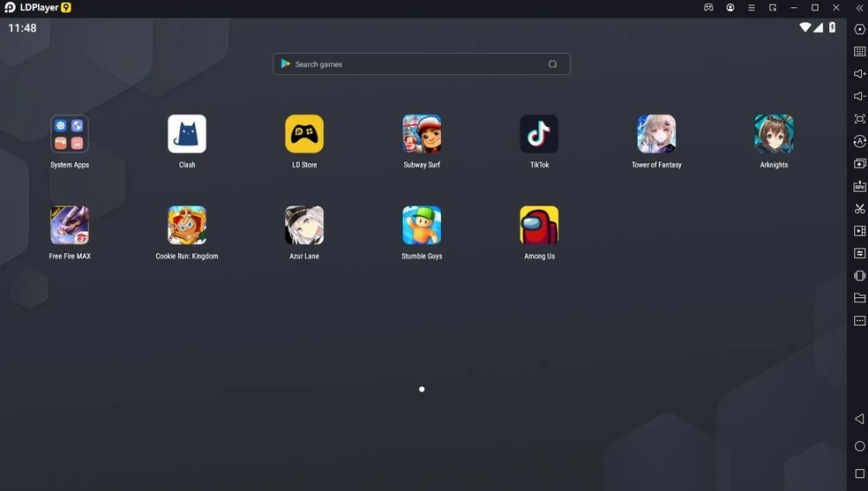This screenshot has height=491, width=868.
Task: Click the Google Play logo in search bar
Action: coord(286,63)
